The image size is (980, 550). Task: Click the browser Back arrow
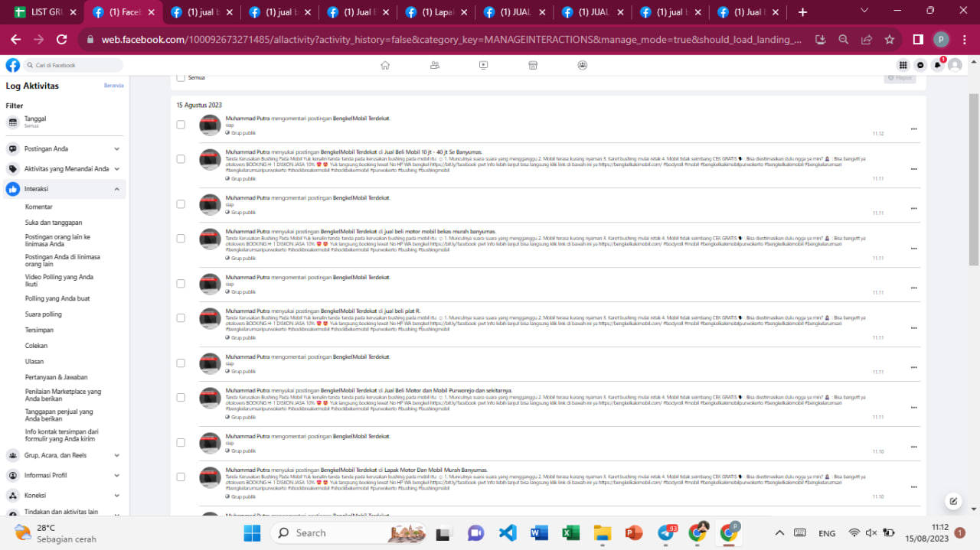(16, 39)
